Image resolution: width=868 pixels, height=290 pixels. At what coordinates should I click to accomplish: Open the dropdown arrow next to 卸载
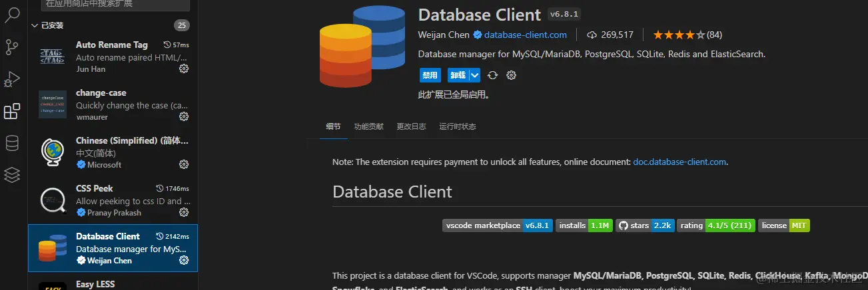tap(474, 75)
